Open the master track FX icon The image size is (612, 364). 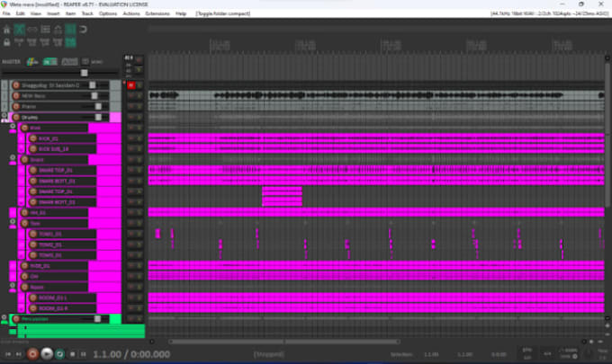tap(32, 62)
